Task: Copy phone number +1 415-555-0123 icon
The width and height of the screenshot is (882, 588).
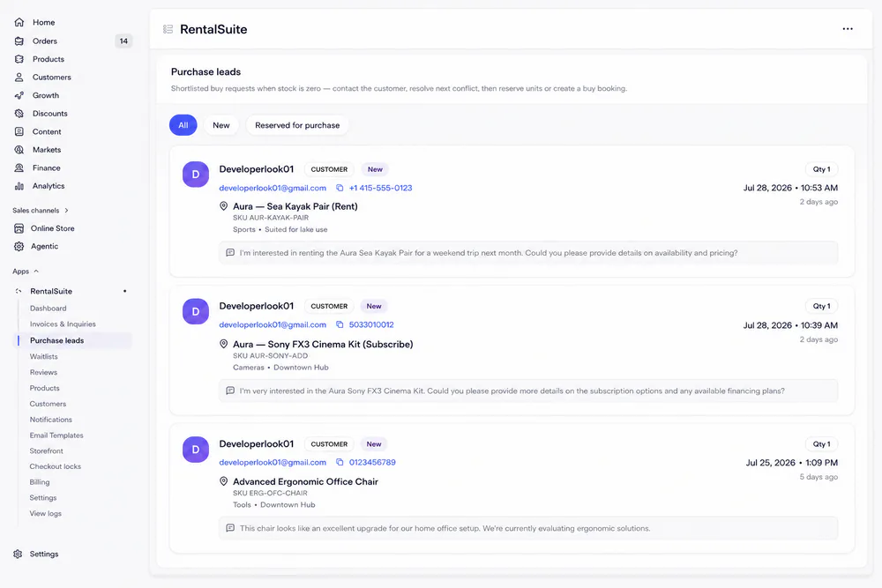Action: (x=340, y=188)
